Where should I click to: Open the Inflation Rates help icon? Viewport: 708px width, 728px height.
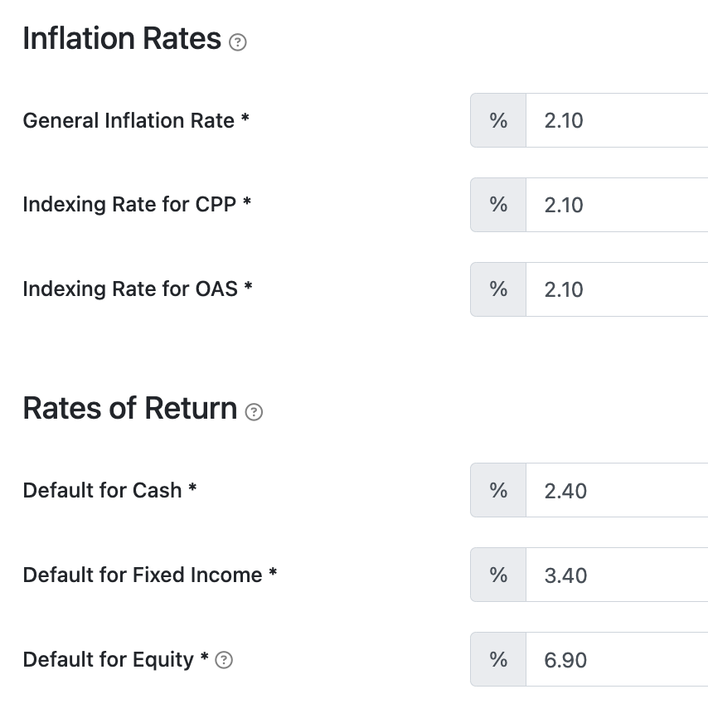[x=238, y=42]
